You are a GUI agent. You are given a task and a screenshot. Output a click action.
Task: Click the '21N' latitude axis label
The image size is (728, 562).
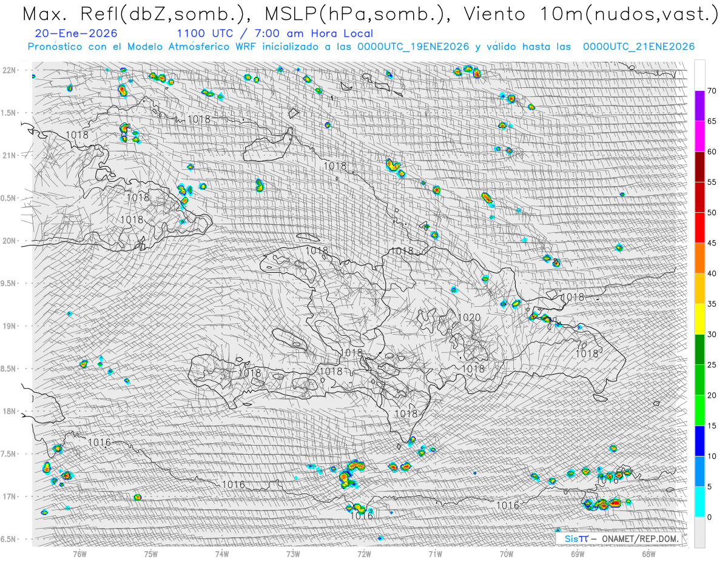click(10, 155)
